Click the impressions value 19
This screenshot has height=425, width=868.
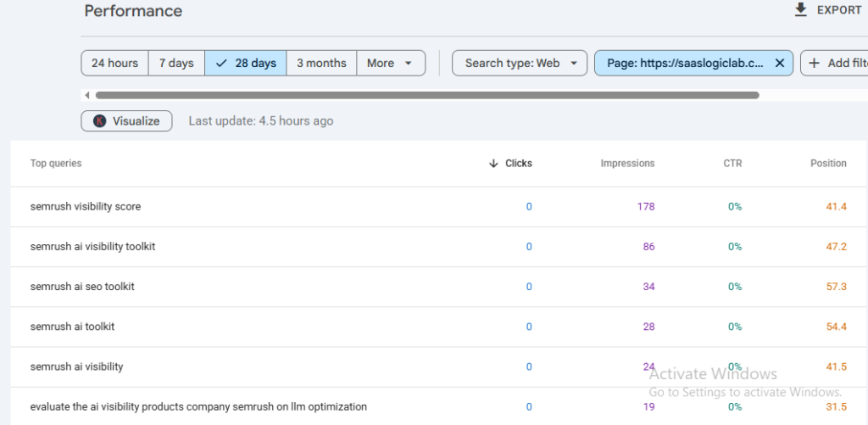tap(648, 406)
